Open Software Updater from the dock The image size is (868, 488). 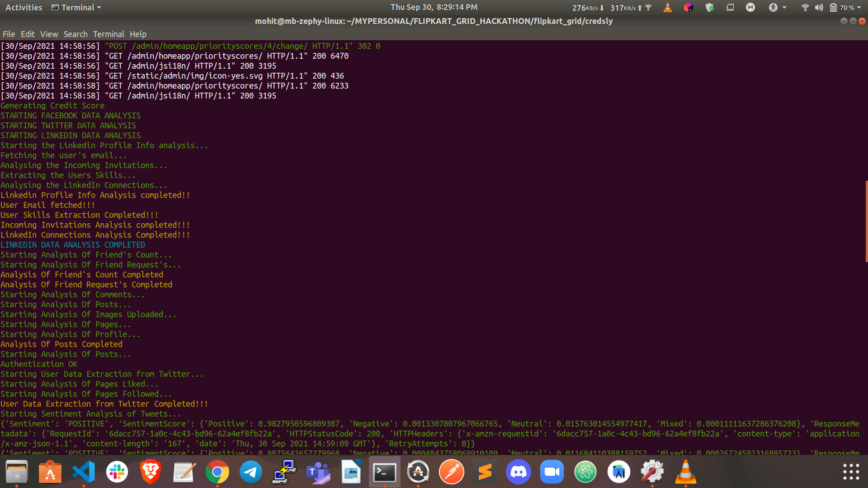[x=418, y=472]
